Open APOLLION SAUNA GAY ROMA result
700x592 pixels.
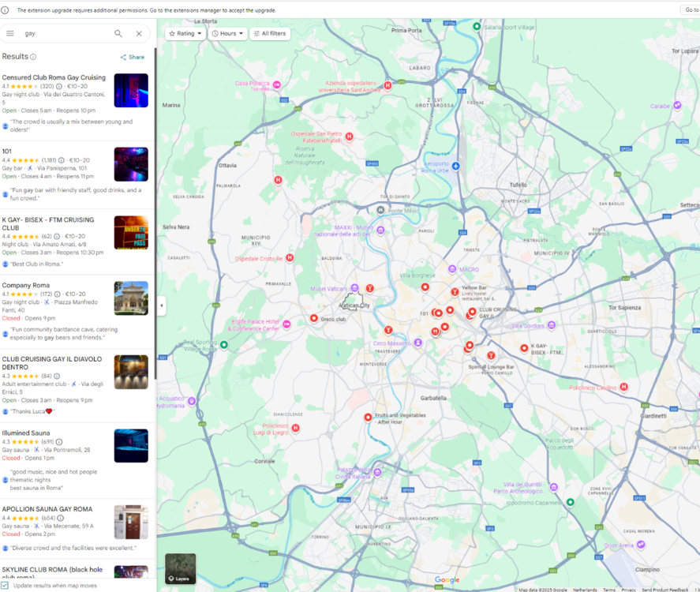tap(47, 509)
